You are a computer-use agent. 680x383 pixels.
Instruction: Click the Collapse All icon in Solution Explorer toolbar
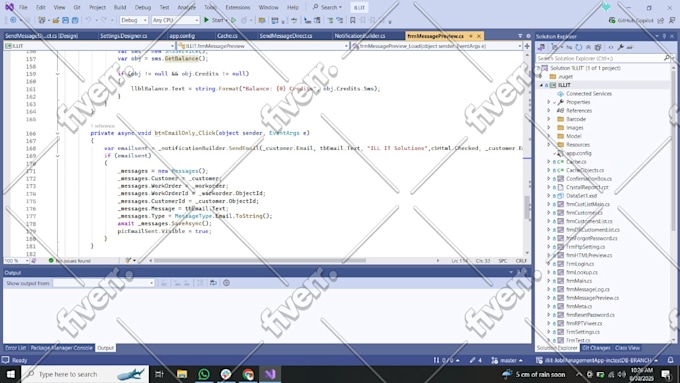588,47
